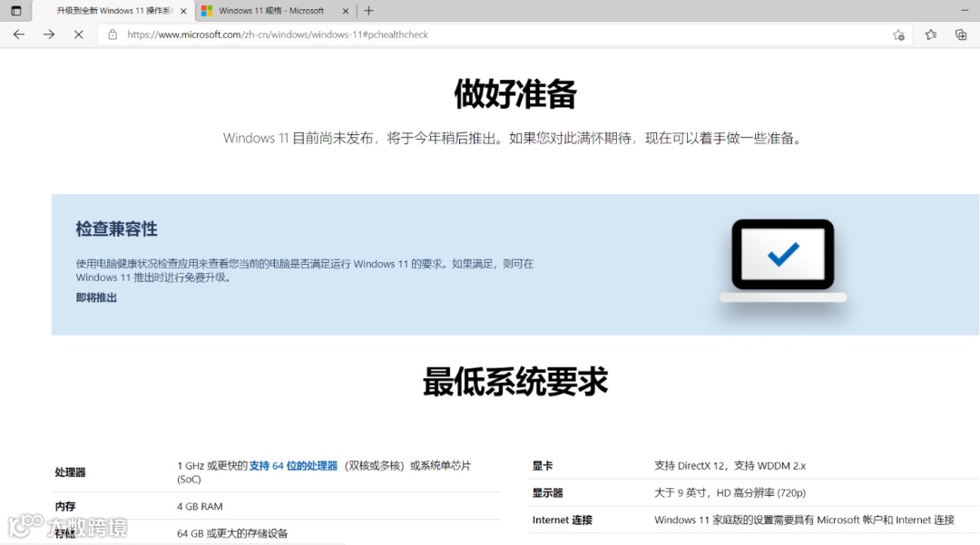Image resolution: width=980 pixels, height=545 pixels.
Task: Click the 即将推出 text
Action: click(96, 297)
